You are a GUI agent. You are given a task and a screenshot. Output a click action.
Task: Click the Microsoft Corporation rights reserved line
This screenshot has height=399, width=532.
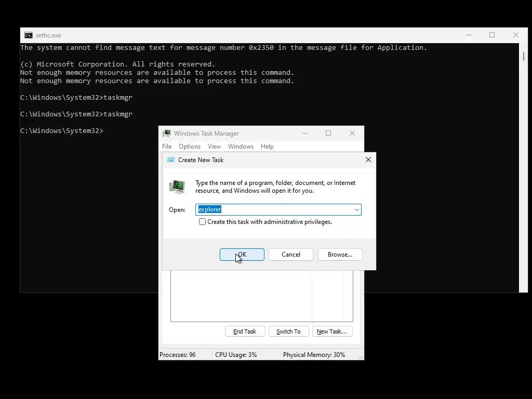click(118, 64)
